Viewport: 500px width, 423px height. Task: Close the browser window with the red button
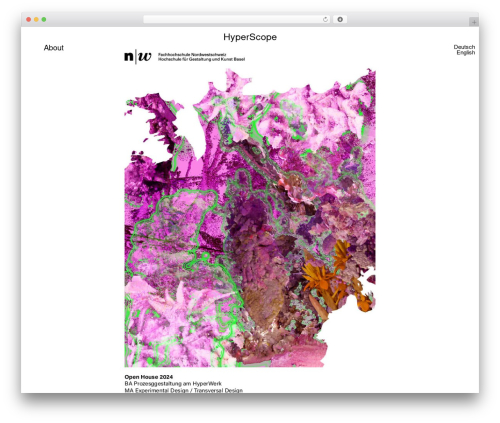coord(29,20)
